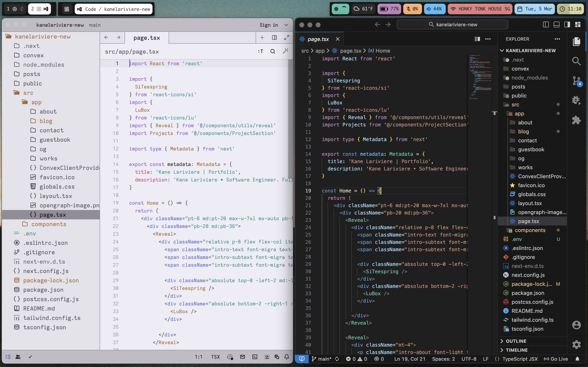The image size is (588, 367).
Task: Open the Source Control view in VS Code
Action: (x=576, y=81)
